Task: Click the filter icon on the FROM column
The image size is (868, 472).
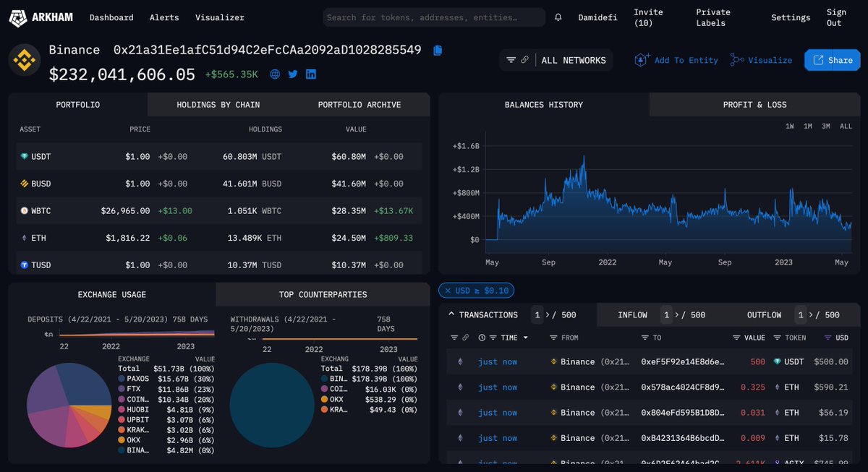Action: pos(553,338)
